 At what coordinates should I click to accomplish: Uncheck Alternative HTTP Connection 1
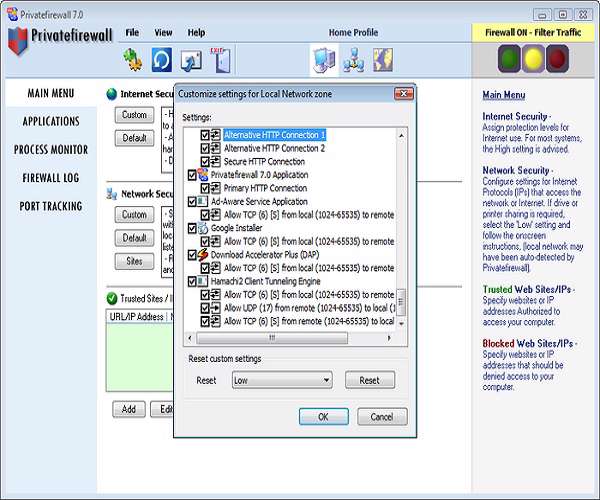point(205,135)
